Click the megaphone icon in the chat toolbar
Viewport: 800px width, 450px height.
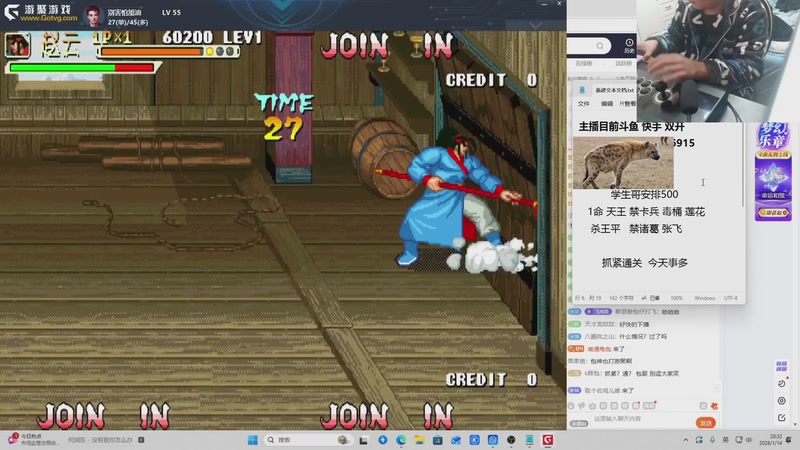pyautogui.click(x=582, y=406)
